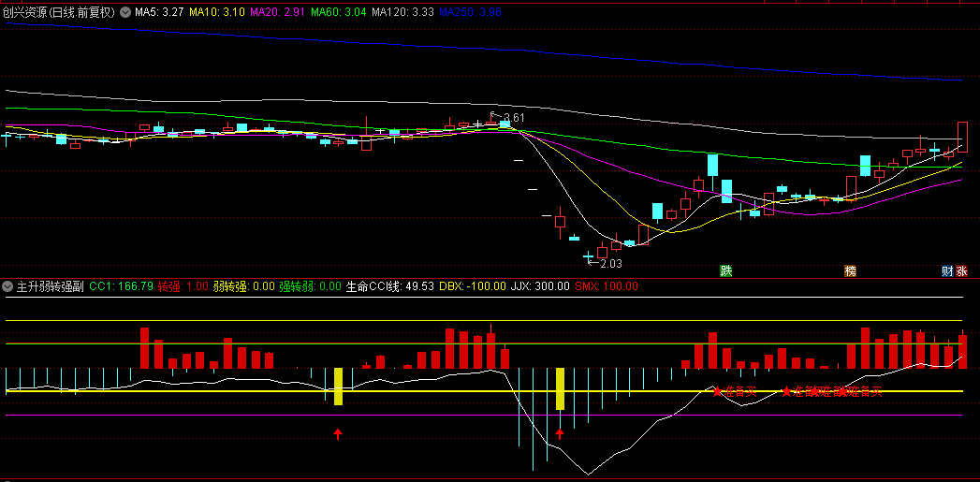Expand the 主升弱转强副 indicator dropdown arrow
This screenshot has width=980, height=482.
pos(7,286)
